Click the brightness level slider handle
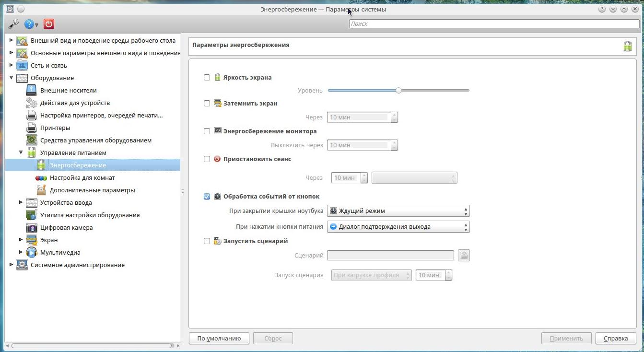Viewport: 644px width, 352px height. pyautogui.click(x=398, y=91)
